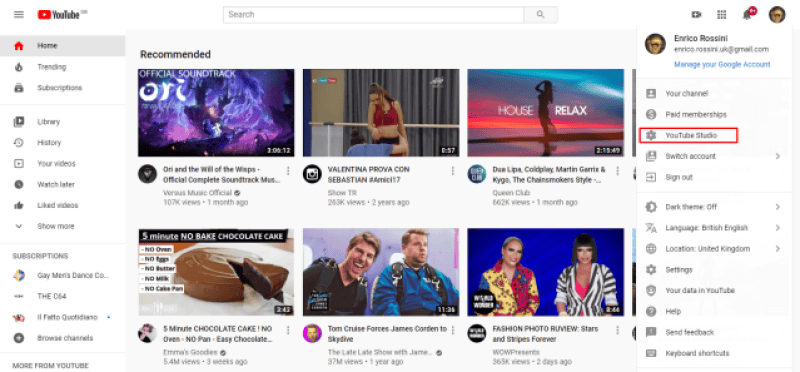
Task: Play the No Bake Chocolate Cake thumbnail
Action: [216, 272]
